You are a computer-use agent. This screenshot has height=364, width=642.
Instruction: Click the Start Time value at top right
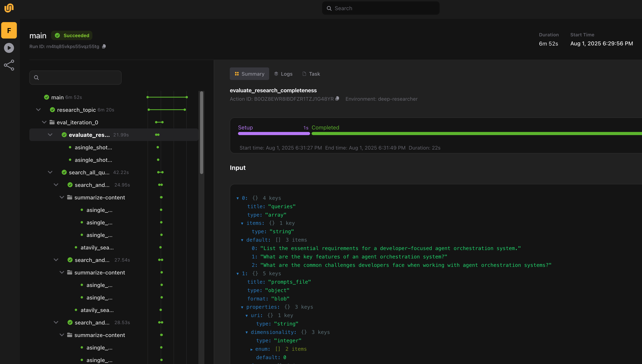pyautogui.click(x=601, y=44)
